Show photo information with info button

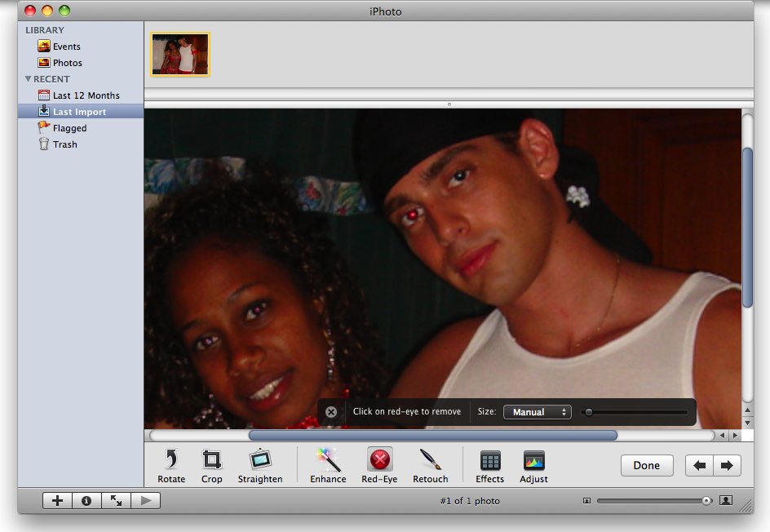coord(86,501)
